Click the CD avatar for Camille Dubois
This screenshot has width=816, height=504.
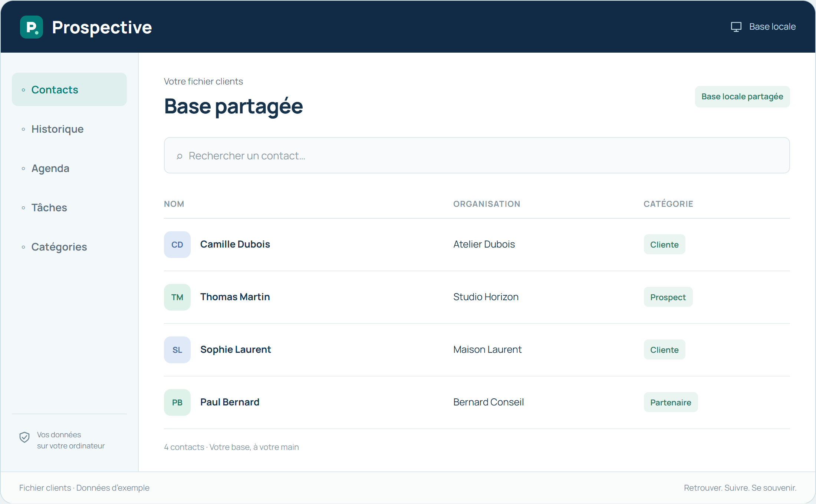(177, 245)
